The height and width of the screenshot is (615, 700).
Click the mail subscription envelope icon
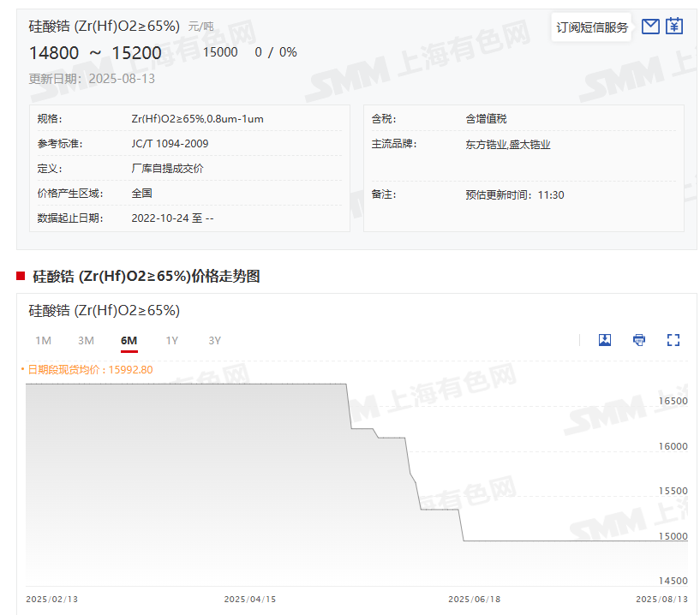coord(650,27)
